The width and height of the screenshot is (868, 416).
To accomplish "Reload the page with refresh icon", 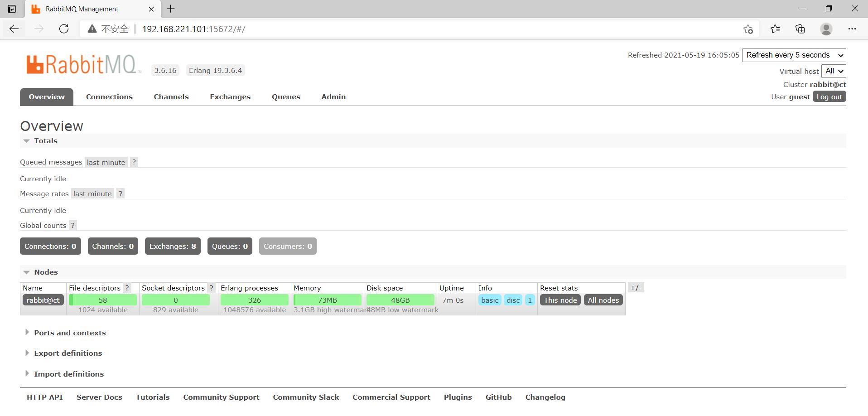I will coord(64,29).
